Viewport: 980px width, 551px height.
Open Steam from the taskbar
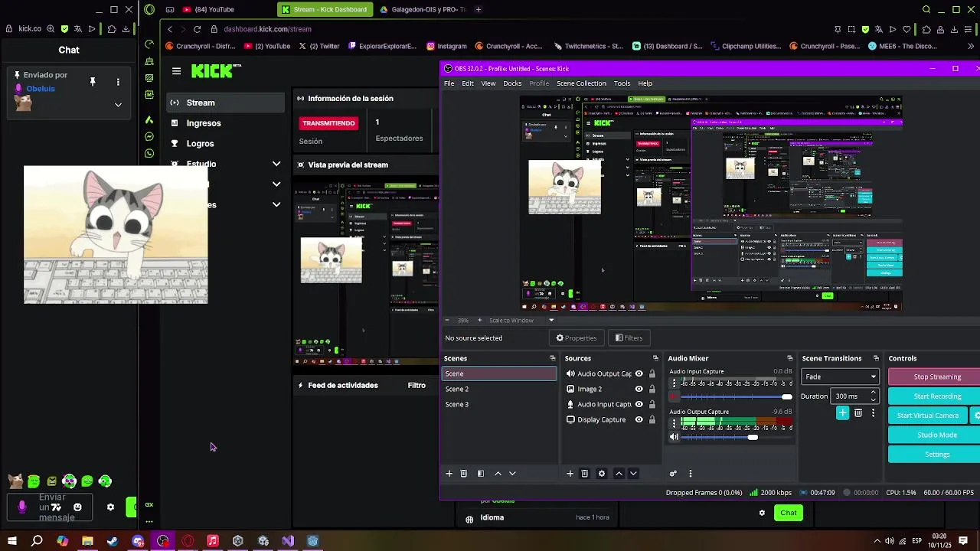click(113, 541)
